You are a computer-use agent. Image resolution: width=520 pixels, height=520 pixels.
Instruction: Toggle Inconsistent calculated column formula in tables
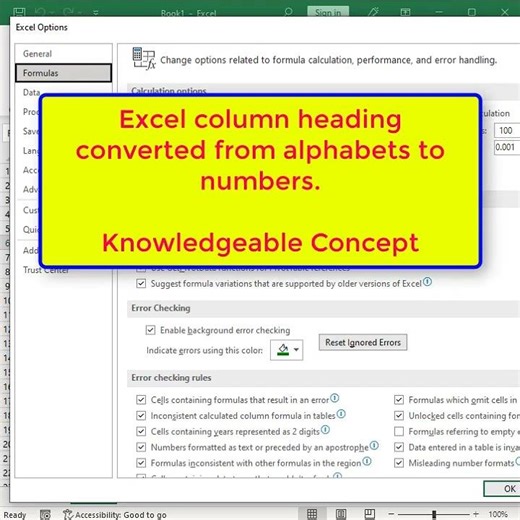(x=141, y=415)
